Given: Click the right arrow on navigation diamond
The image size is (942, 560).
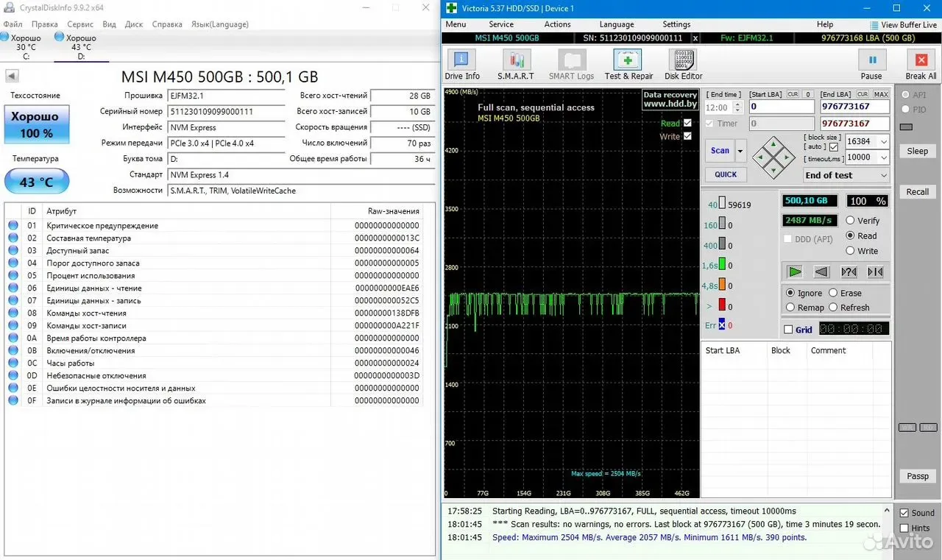Looking at the screenshot, I should [x=787, y=157].
